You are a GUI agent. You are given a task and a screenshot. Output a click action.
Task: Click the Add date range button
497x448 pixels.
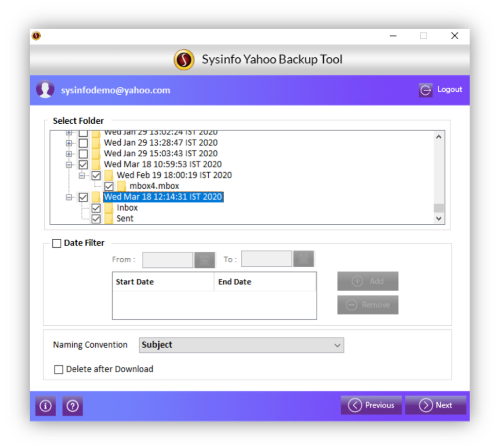tap(368, 281)
